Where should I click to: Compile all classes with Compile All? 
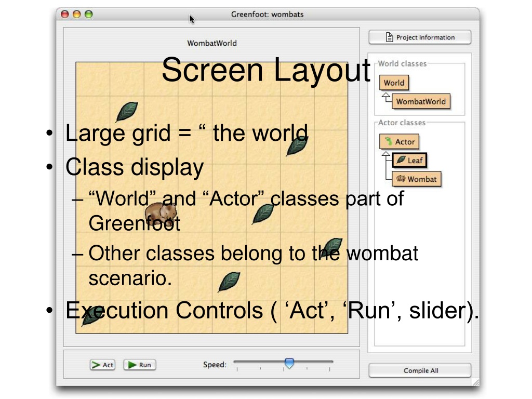420,370
